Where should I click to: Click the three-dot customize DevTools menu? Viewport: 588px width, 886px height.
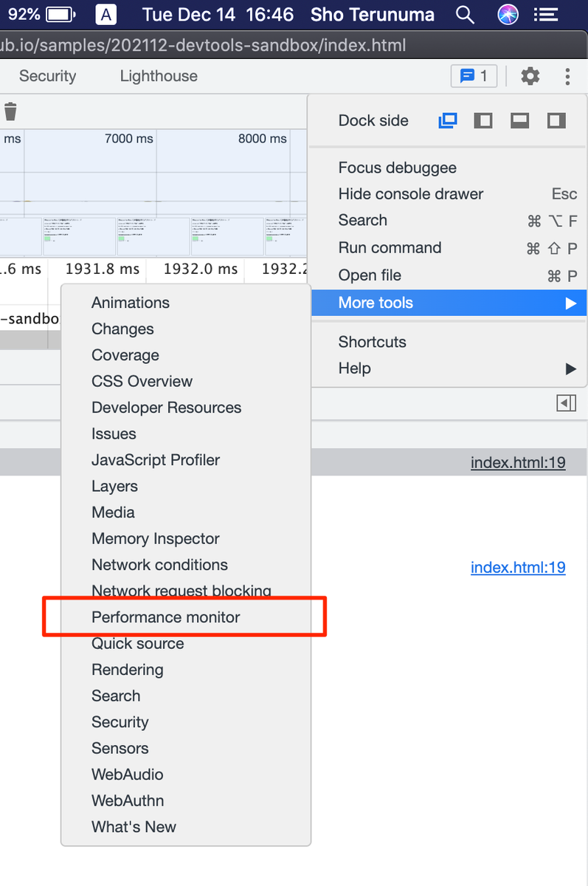[567, 76]
